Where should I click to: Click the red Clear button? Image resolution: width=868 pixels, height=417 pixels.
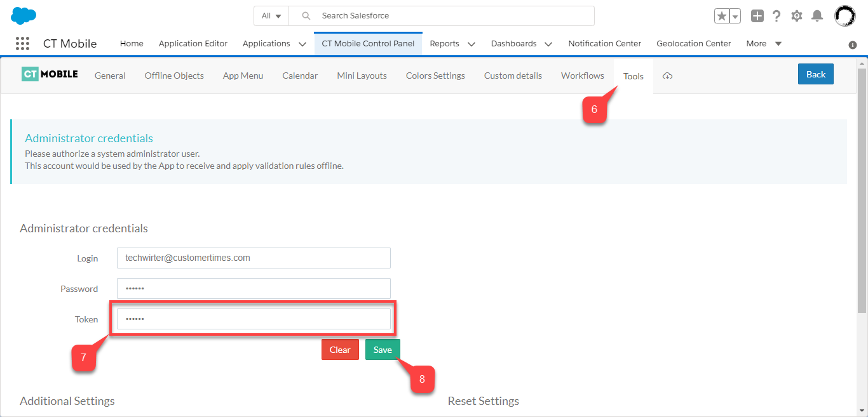(x=340, y=350)
